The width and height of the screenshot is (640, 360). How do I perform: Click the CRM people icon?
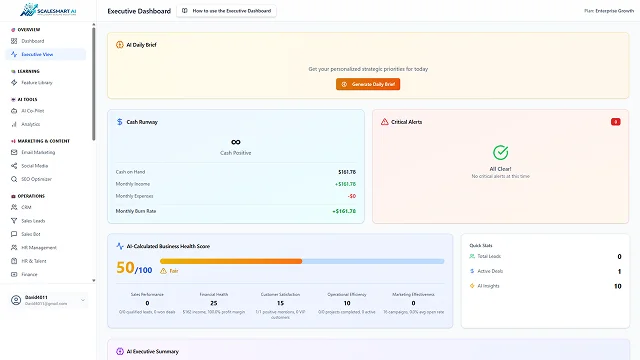pyautogui.click(x=14, y=207)
